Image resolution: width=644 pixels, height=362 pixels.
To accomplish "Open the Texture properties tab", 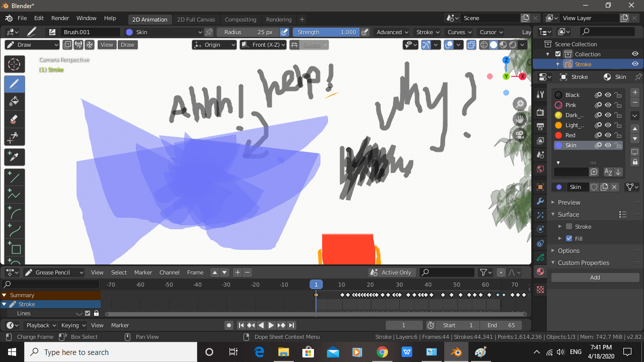I will pyautogui.click(x=540, y=290).
